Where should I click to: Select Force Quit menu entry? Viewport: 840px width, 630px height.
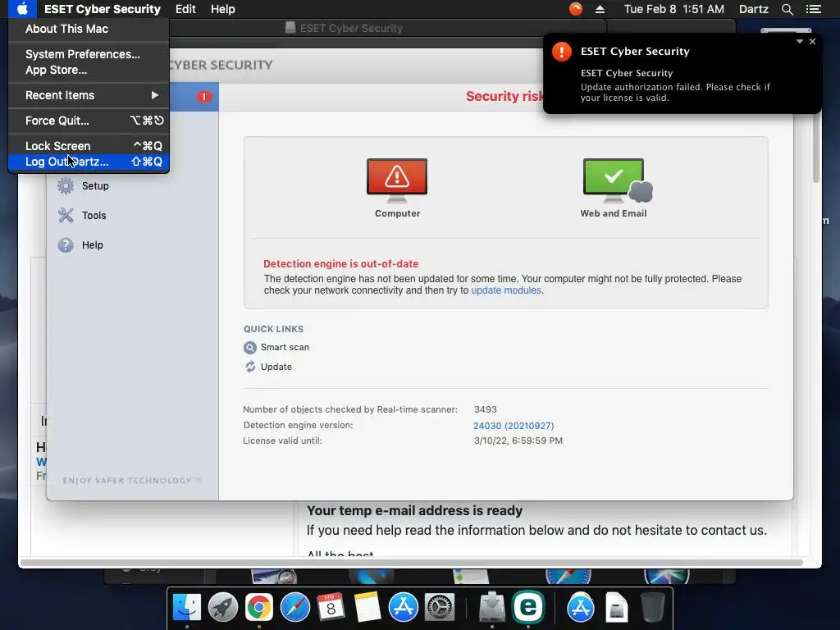click(89, 121)
